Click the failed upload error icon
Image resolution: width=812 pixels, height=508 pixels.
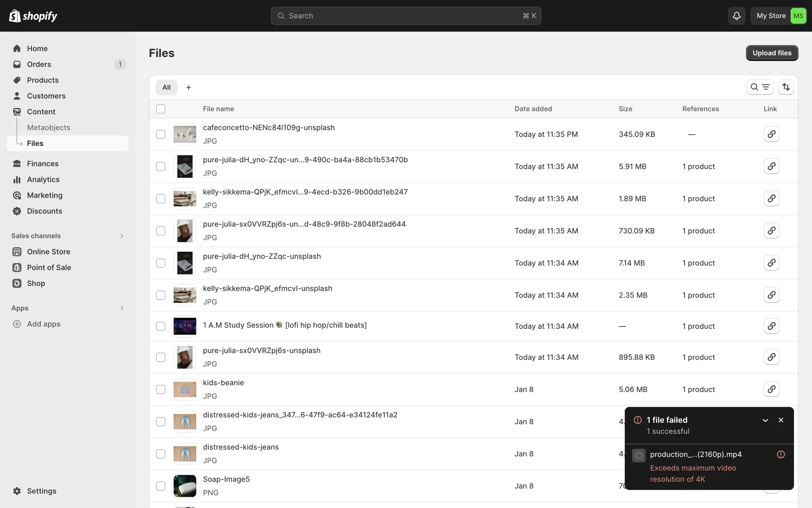pyautogui.click(x=781, y=454)
